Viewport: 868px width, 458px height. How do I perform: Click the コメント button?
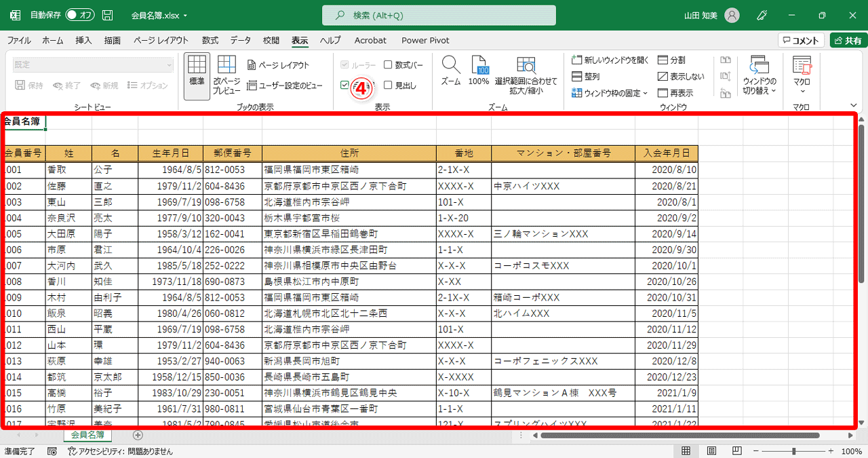click(x=802, y=40)
